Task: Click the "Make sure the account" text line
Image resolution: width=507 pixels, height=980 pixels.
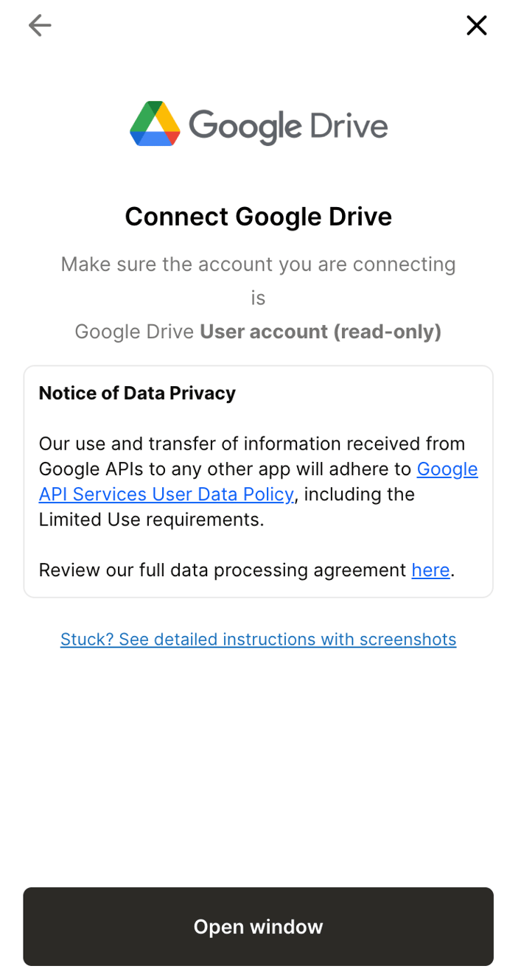Action: coord(258,264)
